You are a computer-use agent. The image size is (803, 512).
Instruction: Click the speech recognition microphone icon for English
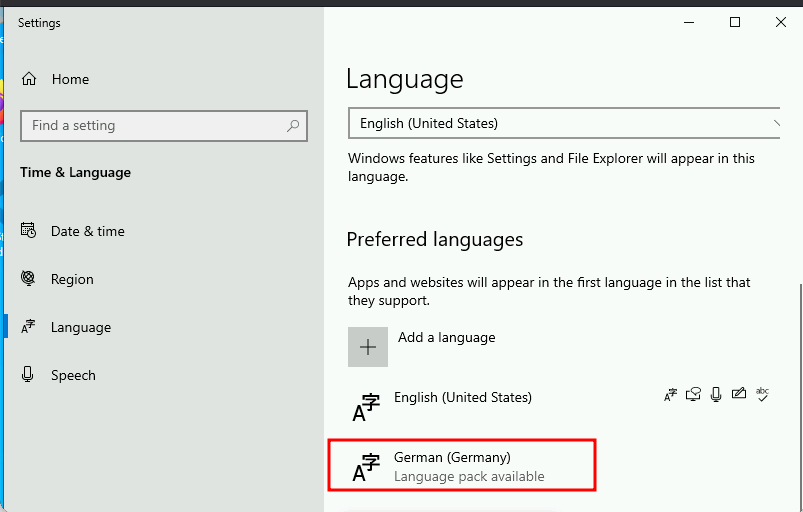pos(716,394)
